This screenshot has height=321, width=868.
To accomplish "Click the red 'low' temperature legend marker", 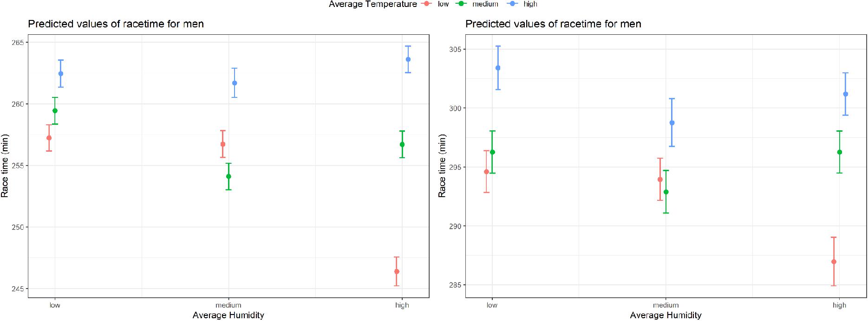I will pyautogui.click(x=426, y=4).
